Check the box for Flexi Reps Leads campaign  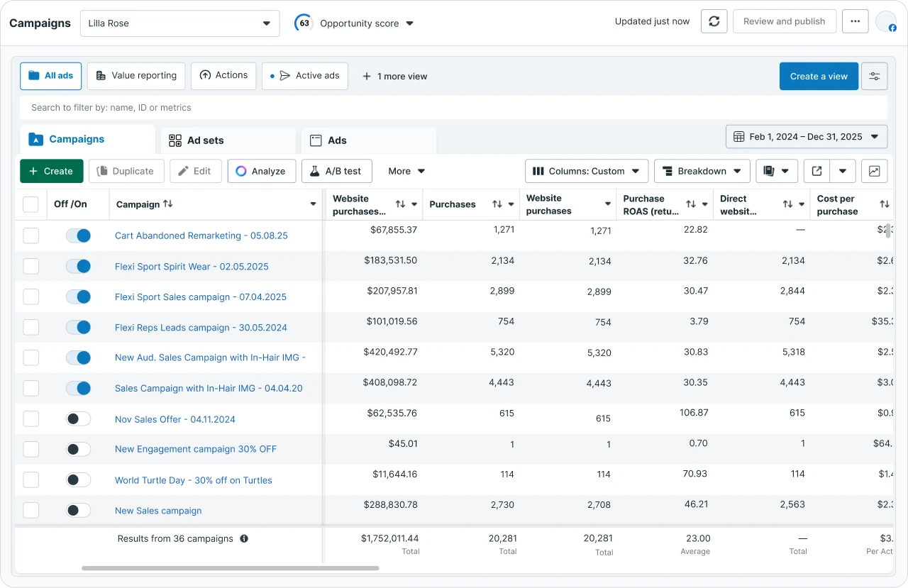pos(31,327)
